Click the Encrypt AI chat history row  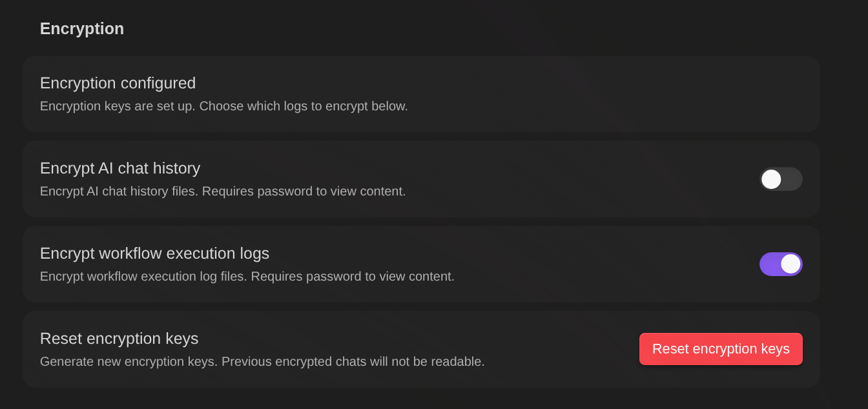click(421, 179)
